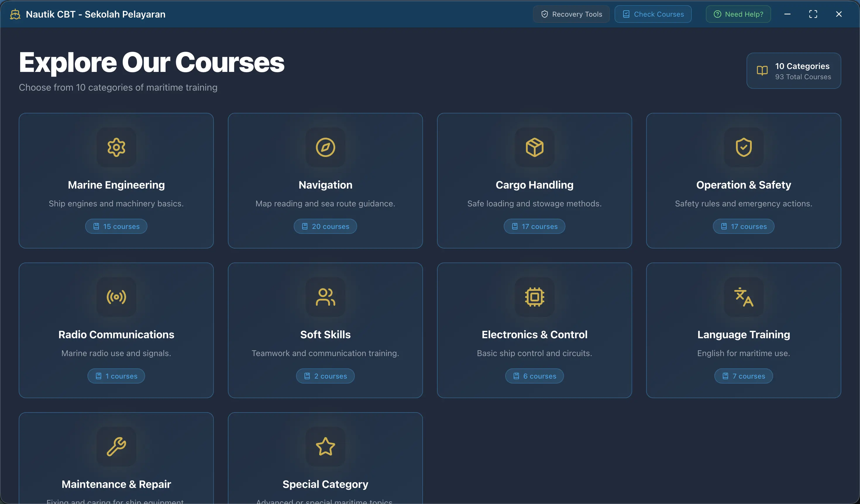Select the Radio Communications category title
The height and width of the screenshot is (504, 860).
pos(116,334)
